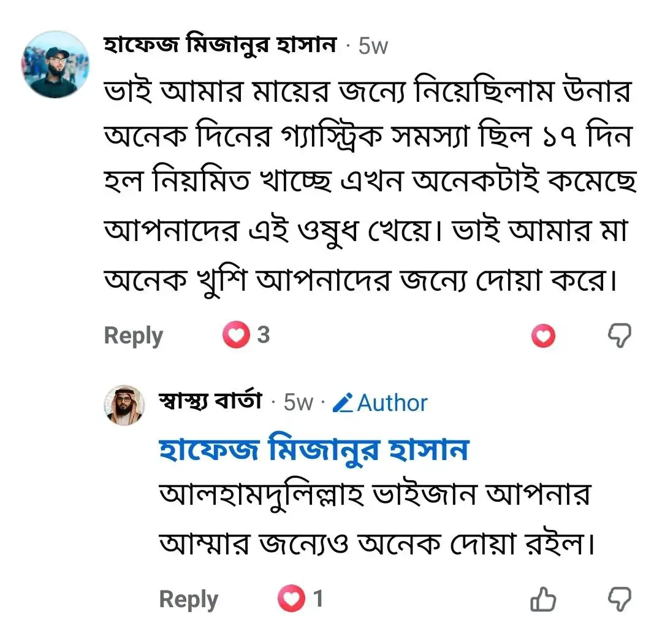Click the স্বাস্থ্য বার্তা author name

[210, 402]
